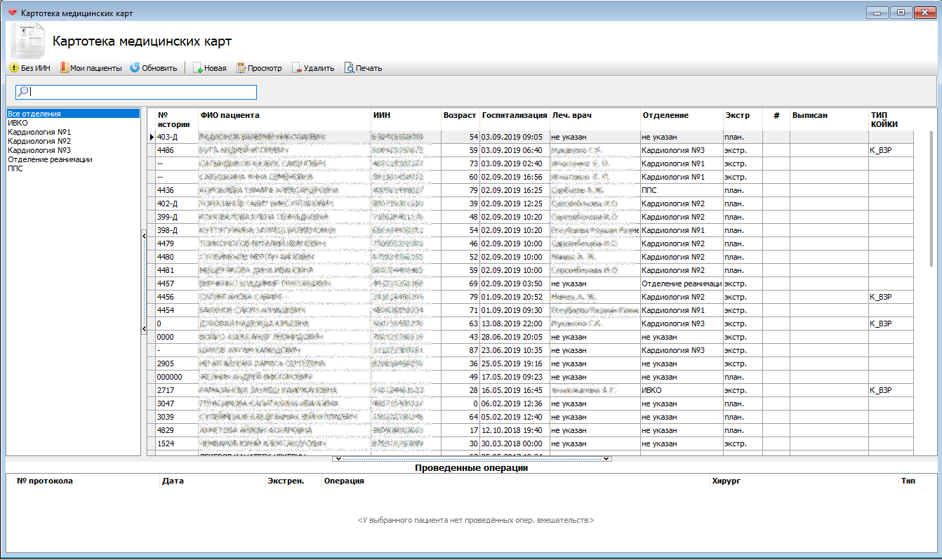Click the Выписан column header
Image resolution: width=942 pixels, height=560 pixels.
tap(829, 119)
